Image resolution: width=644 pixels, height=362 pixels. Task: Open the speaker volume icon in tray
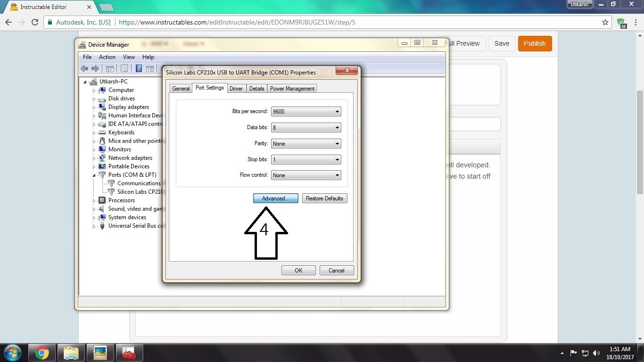click(595, 353)
